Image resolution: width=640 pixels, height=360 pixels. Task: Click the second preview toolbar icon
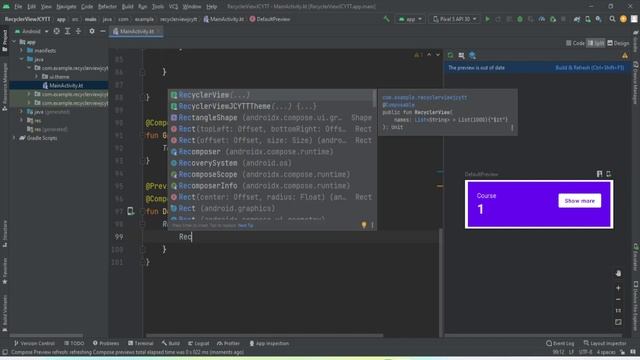(461, 56)
